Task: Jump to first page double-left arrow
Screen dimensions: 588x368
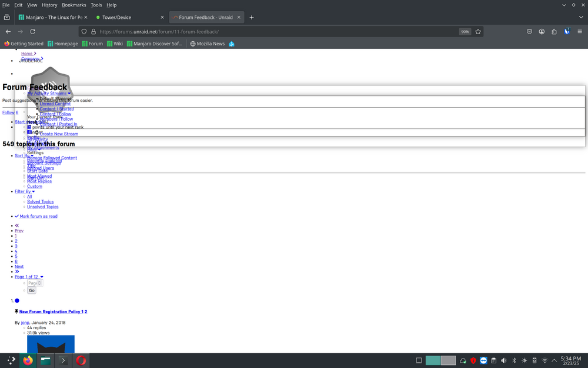Action: [17, 226]
